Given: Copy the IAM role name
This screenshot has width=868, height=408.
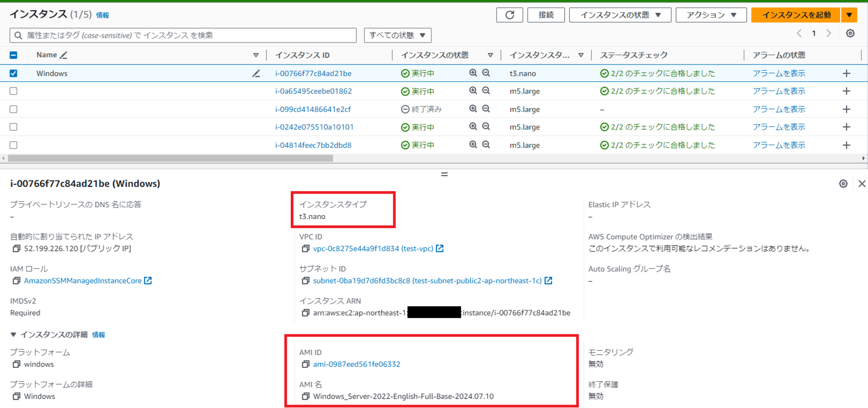Looking at the screenshot, I should (16, 281).
